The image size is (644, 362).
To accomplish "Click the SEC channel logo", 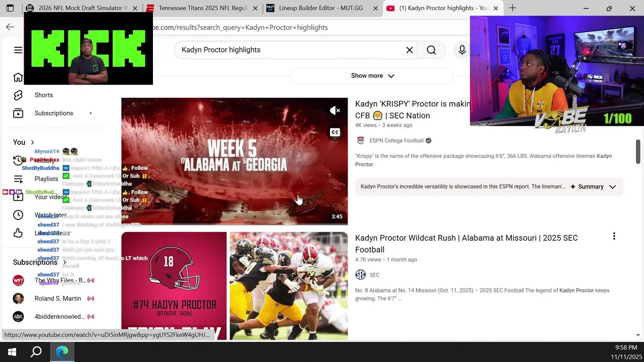I will tap(360, 275).
